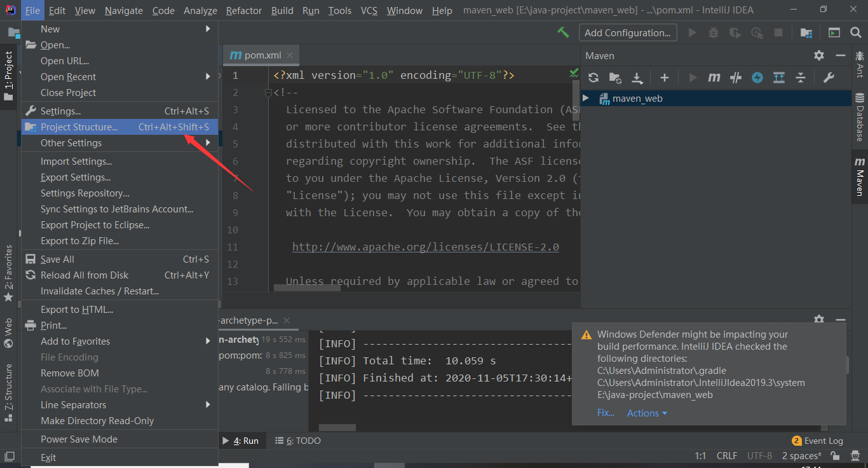Change 2 spaces indent setting
This screenshot has width=868, height=468.
[801, 456]
